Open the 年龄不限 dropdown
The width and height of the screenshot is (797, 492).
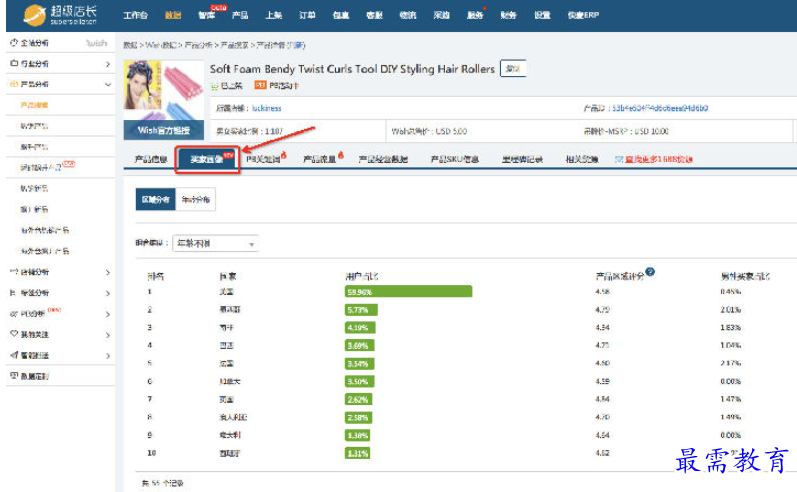tap(216, 243)
